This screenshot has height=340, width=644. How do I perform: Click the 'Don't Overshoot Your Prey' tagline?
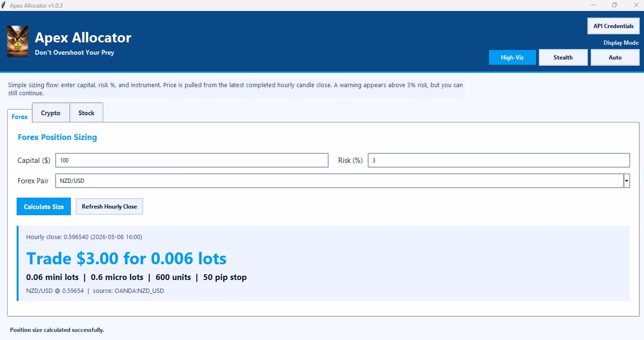(x=75, y=52)
